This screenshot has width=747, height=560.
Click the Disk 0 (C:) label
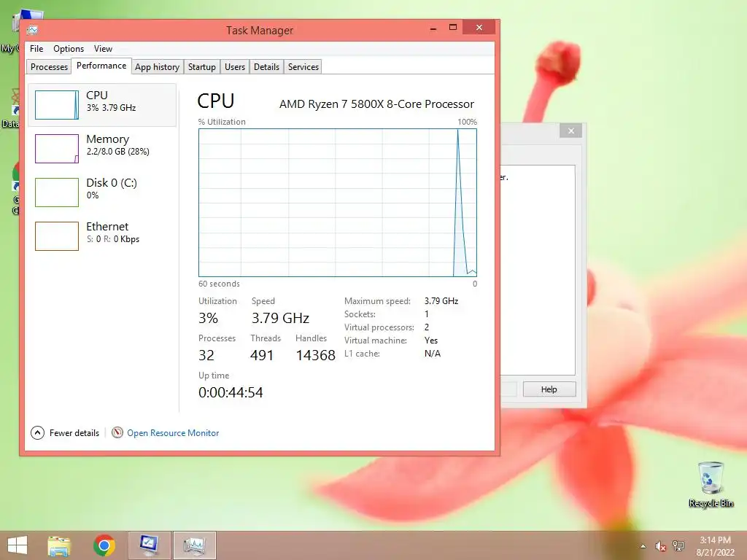pos(112,183)
